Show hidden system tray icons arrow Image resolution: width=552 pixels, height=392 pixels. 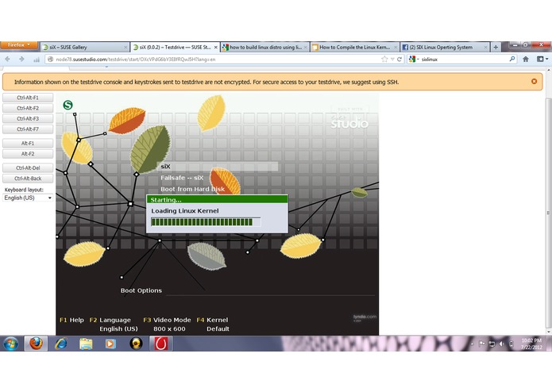pyautogui.click(x=472, y=344)
